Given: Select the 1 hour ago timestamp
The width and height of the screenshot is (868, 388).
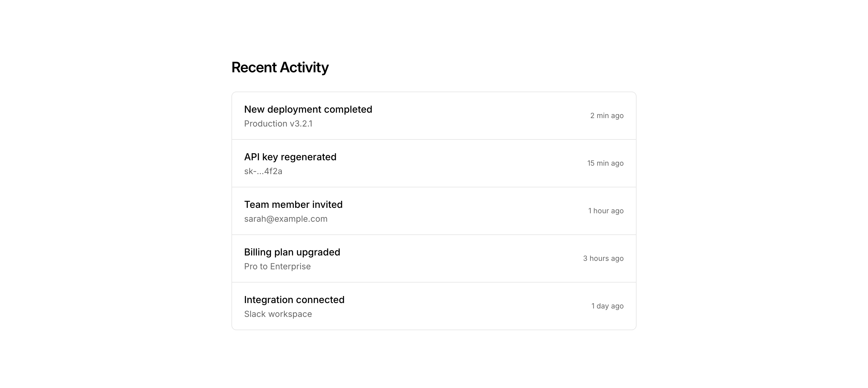Looking at the screenshot, I should [605, 211].
